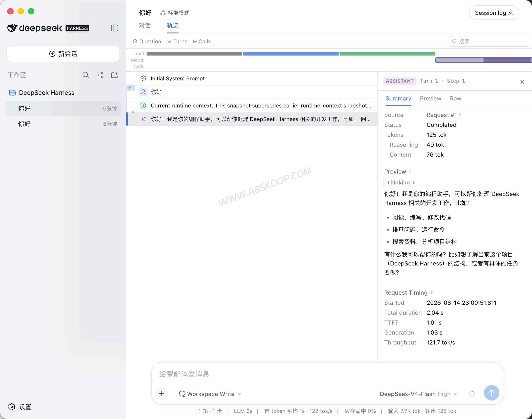Open the Initial System Prompt row
This screenshot has height=419, width=532.
tap(252, 79)
